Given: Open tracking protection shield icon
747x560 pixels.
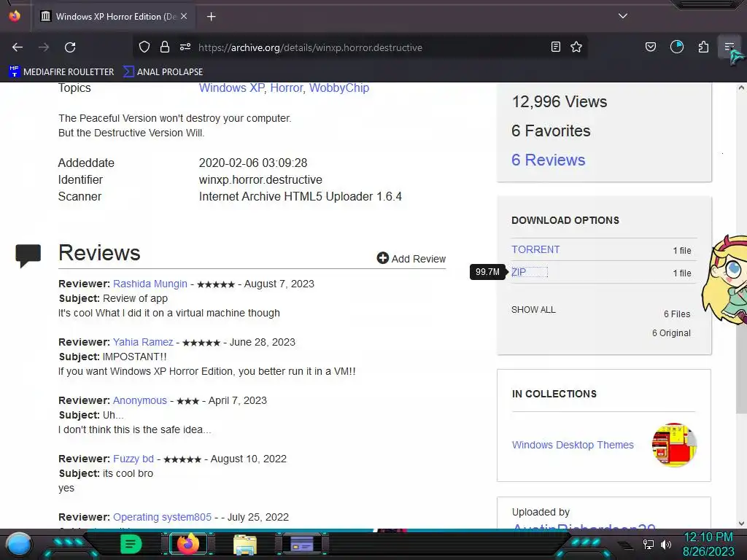Looking at the screenshot, I should pyautogui.click(x=144, y=47).
